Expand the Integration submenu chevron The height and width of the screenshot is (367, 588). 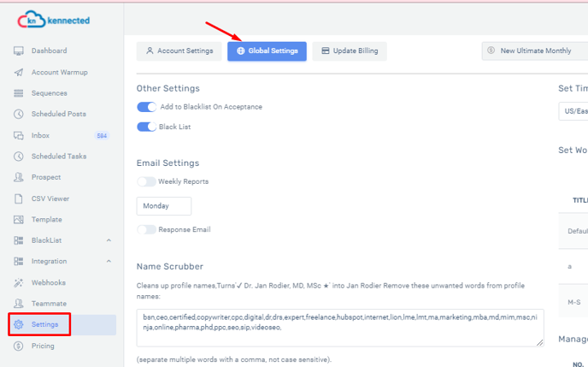(x=109, y=262)
